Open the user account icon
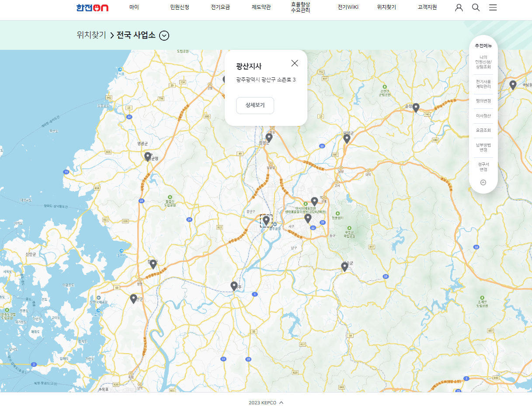The height and width of the screenshot is (410, 532). (x=459, y=7)
